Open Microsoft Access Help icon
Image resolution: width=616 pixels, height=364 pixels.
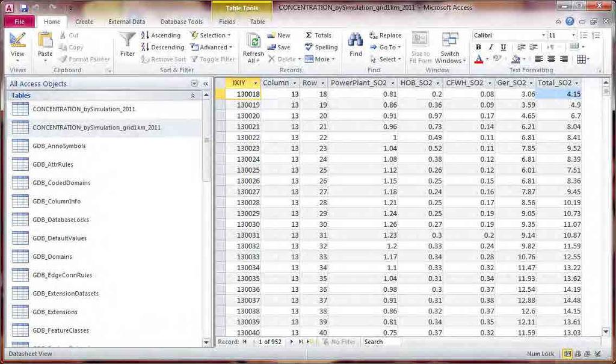[570, 21]
